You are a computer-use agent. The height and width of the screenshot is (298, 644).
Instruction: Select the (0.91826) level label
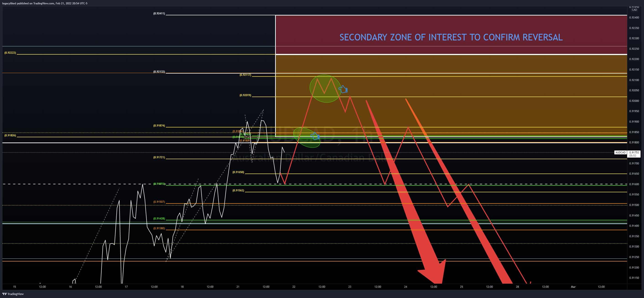[10, 135]
